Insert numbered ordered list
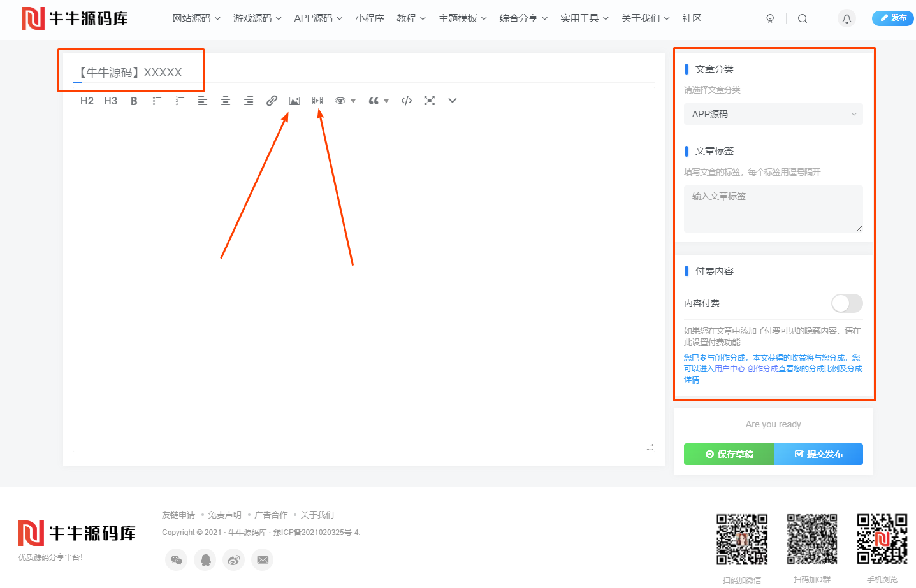The width and height of the screenshot is (916, 588). [180, 101]
